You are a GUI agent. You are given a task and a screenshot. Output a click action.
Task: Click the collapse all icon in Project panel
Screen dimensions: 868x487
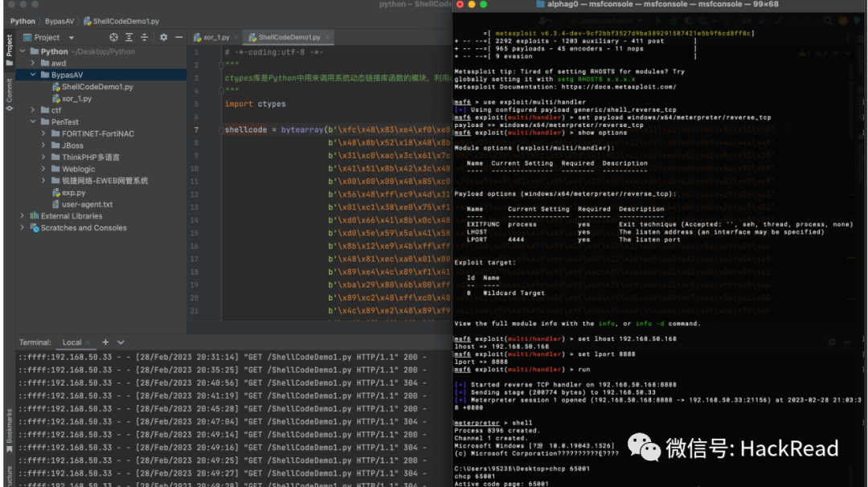click(144, 38)
